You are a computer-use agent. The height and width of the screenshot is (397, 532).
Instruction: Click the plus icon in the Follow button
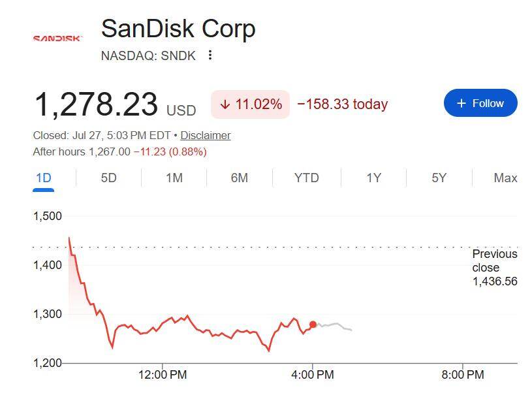[462, 103]
